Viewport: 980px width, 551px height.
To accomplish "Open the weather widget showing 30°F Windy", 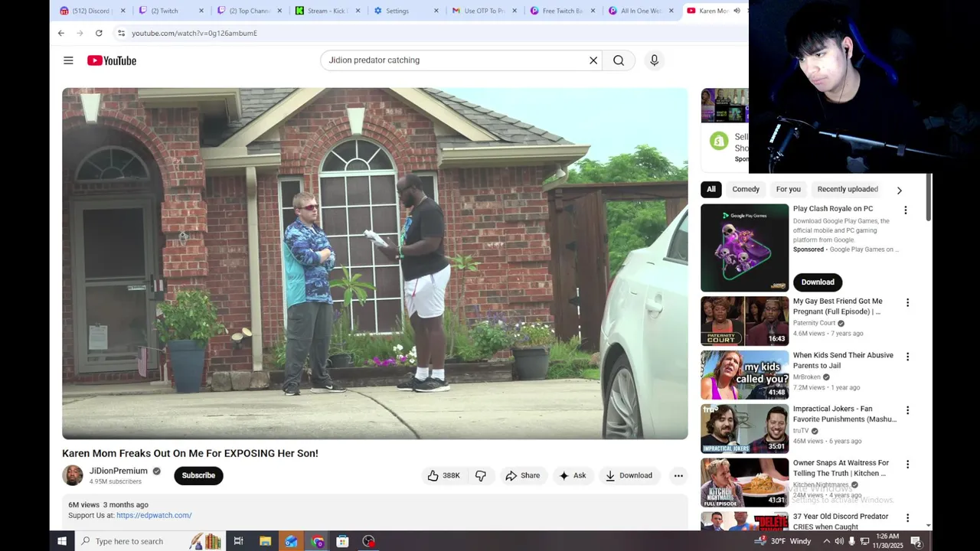I will [x=782, y=541].
